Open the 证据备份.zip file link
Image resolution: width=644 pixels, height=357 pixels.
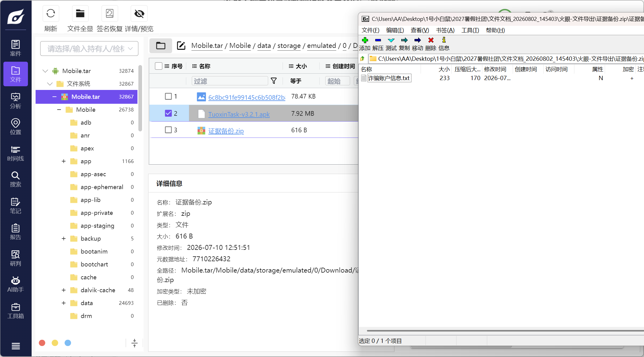click(226, 131)
